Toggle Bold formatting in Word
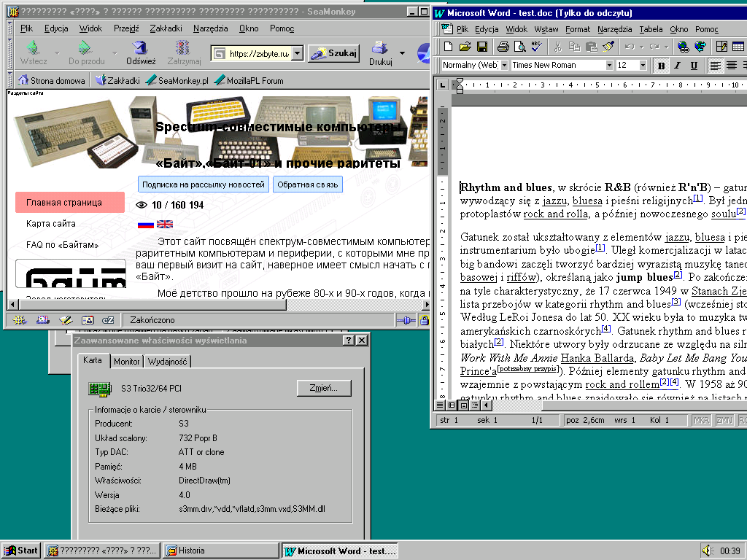 661,66
